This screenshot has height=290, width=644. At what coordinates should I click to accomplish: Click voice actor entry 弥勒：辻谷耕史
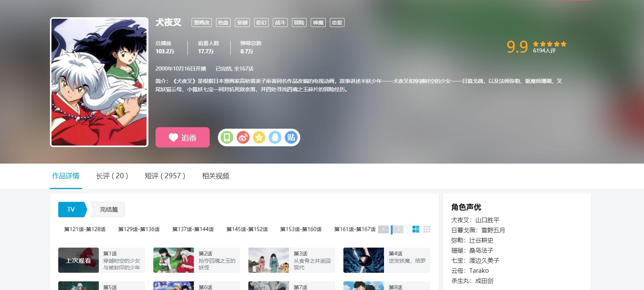[x=472, y=240]
